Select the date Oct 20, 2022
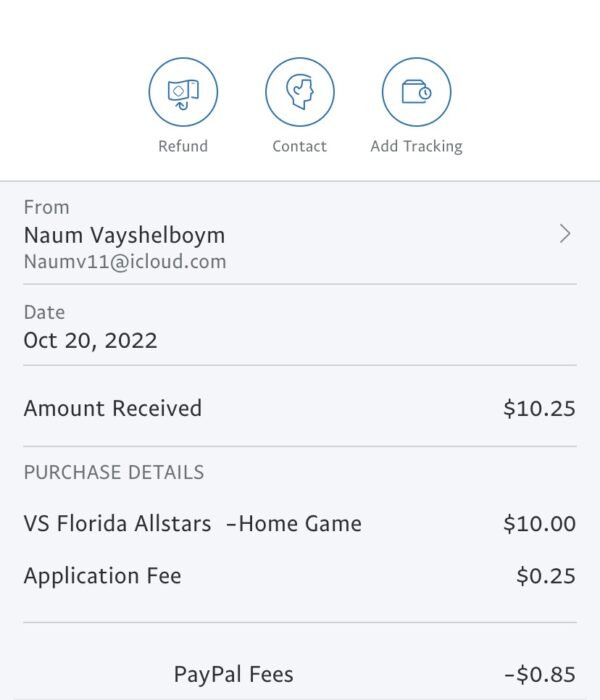Image resolution: width=600 pixels, height=700 pixels. (x=90, y=341)
